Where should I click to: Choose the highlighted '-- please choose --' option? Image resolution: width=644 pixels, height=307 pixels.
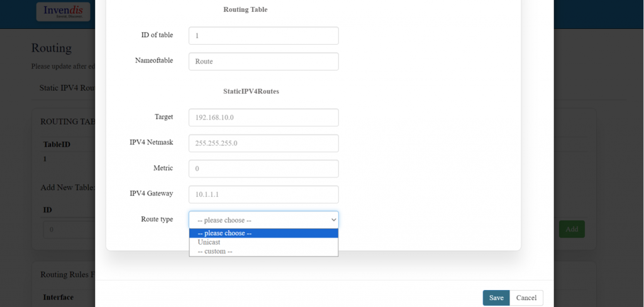264,233
